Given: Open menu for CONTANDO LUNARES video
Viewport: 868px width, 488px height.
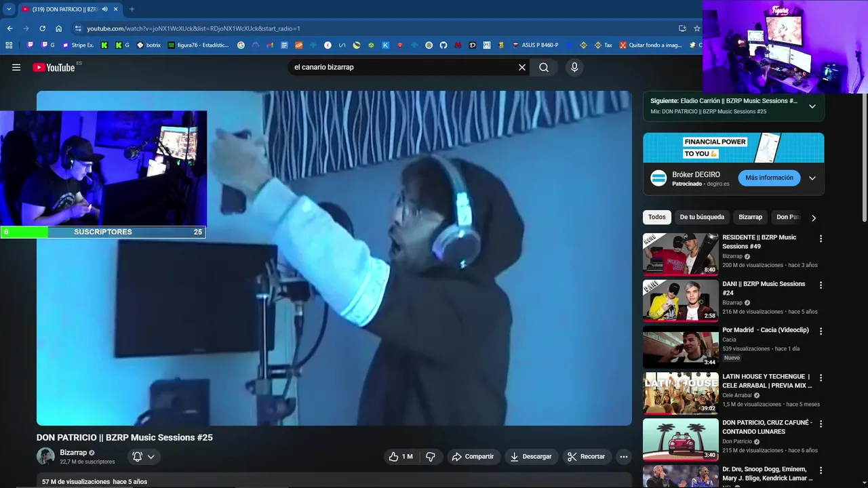Looking at the screenshot, I should 821,424.
